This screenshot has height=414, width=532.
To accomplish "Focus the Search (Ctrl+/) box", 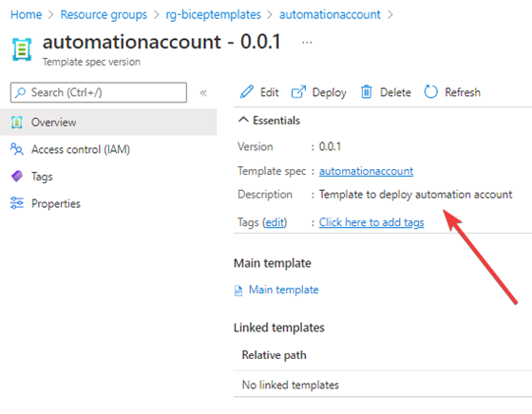I will pos(99,92).
